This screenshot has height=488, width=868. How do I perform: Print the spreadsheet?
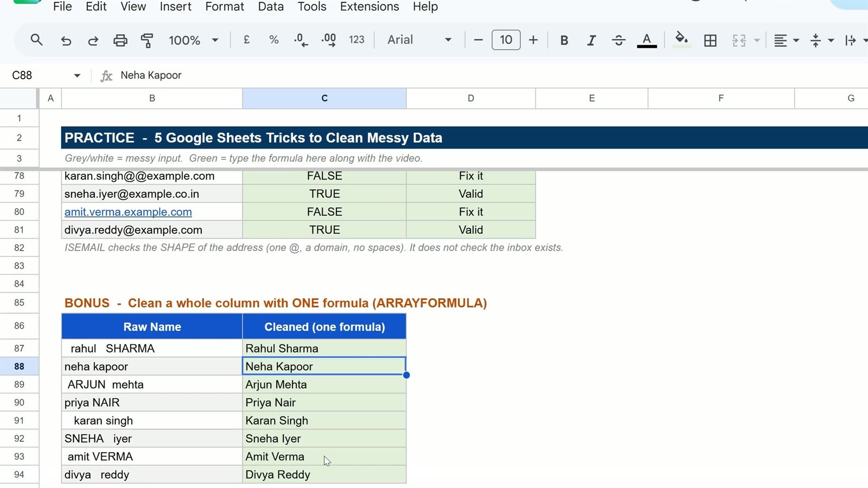pyautogui.click(x=120, y=40)
